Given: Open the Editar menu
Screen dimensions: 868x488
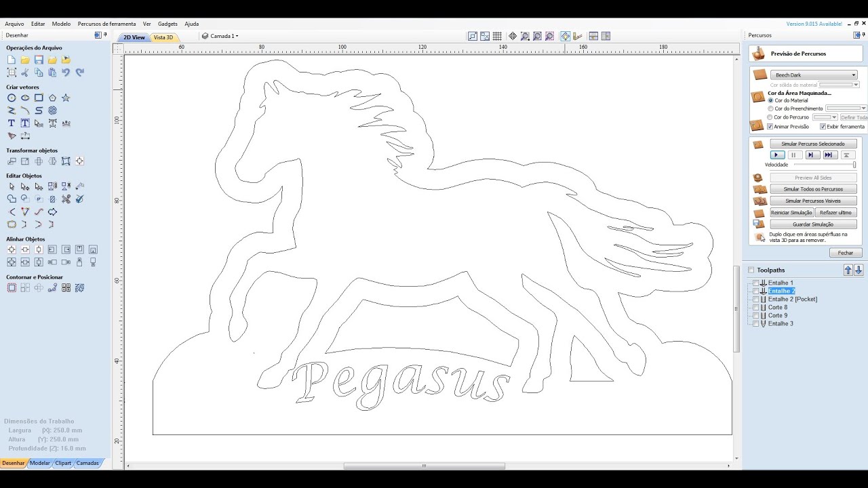Looking at the screenshot, I should [x=38, y=24].
